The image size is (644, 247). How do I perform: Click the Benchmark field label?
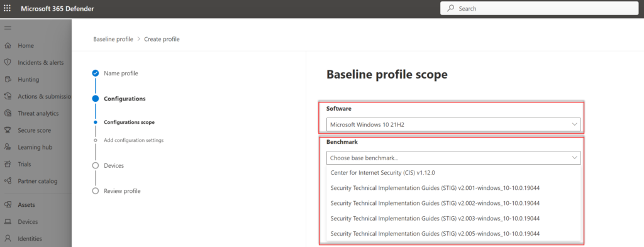click(x=342, y=142)
